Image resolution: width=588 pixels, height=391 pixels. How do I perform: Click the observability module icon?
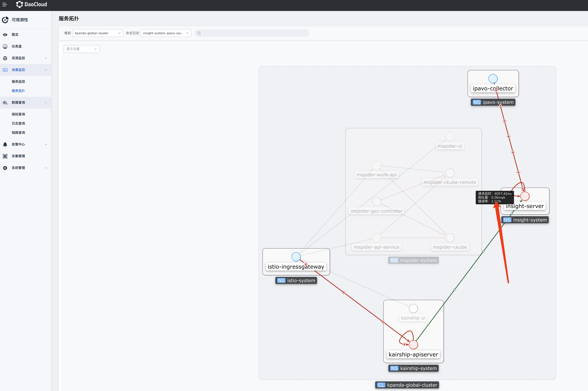point(5,20)
